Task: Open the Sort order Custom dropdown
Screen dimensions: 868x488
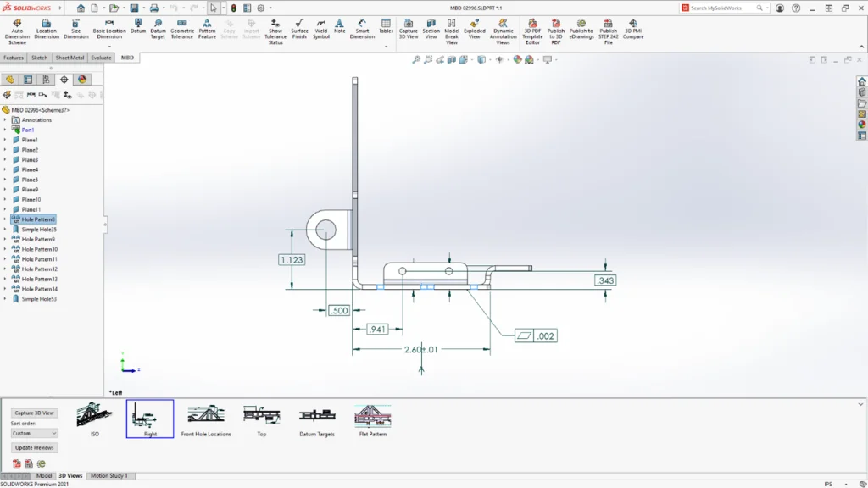Action: [34, 433]
